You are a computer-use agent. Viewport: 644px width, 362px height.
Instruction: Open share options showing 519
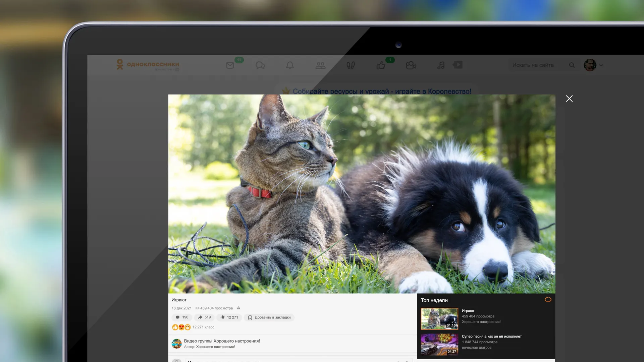pyautogui.click(x=204, y=317)
